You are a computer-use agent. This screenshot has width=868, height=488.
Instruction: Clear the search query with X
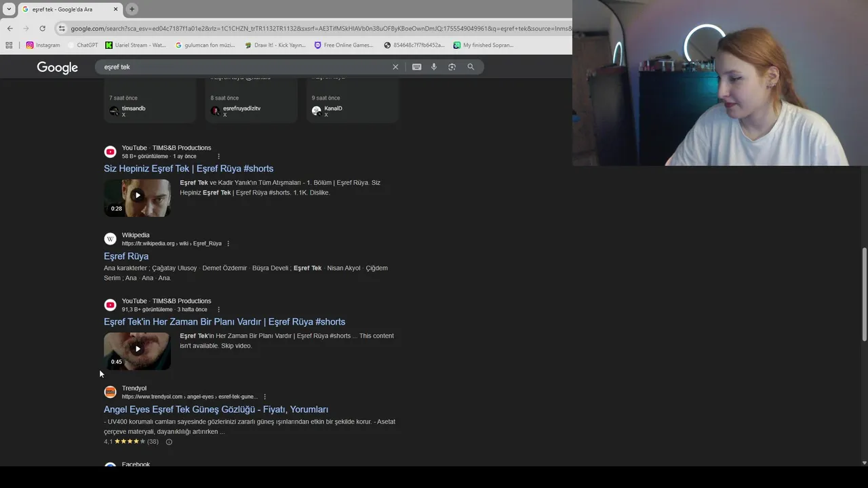(x=395, y=67)
